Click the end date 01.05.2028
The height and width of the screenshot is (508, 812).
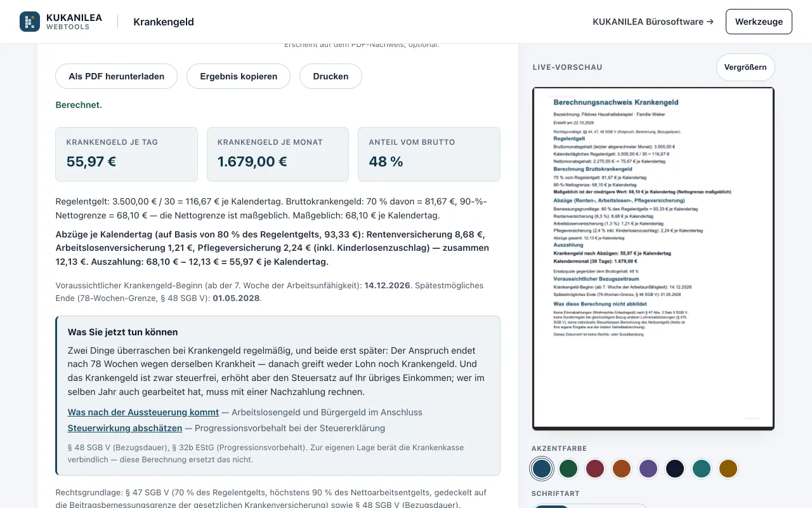pos(236,298)
